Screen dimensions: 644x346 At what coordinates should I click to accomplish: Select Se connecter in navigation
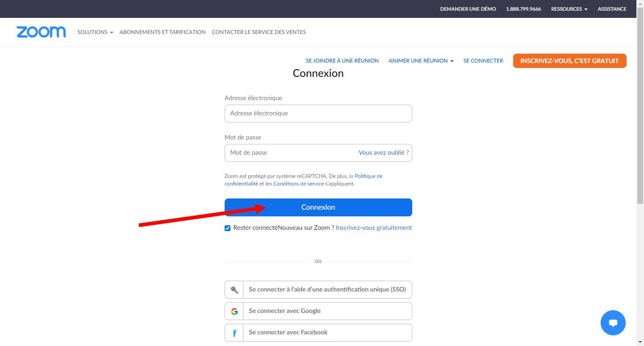(x=483, y=61)
